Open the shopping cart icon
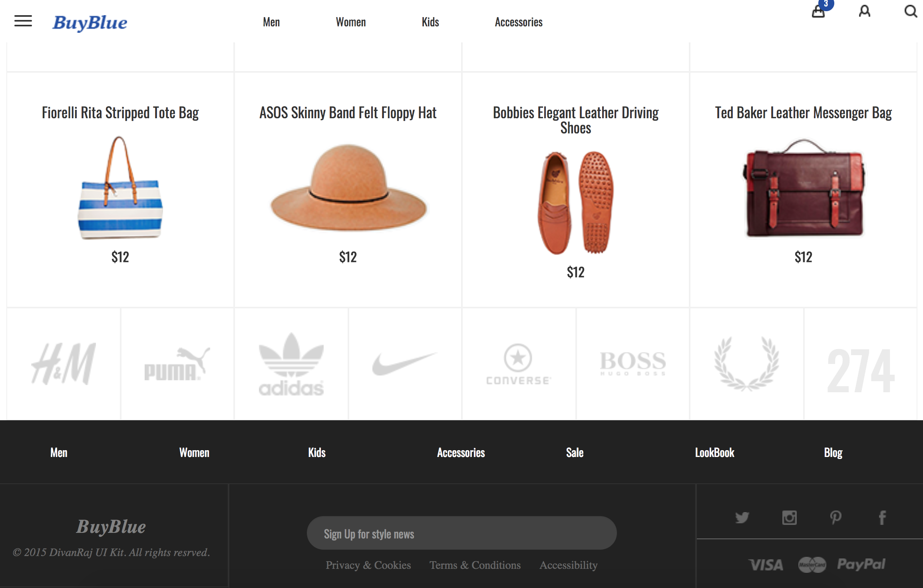Screen dimensions: 923x588 click(x=818, y=12)
